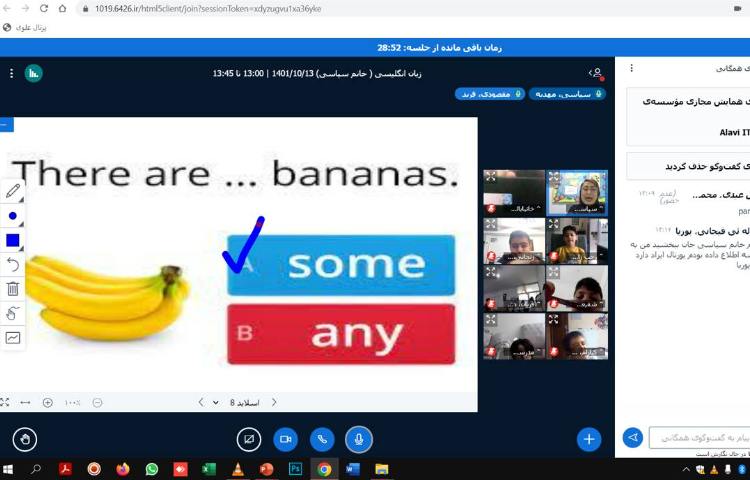The height and width of the screenshot is (480, 750).
Task: Toggle webcam sharing
Action: pyautogui.click(x=285, y=438)
